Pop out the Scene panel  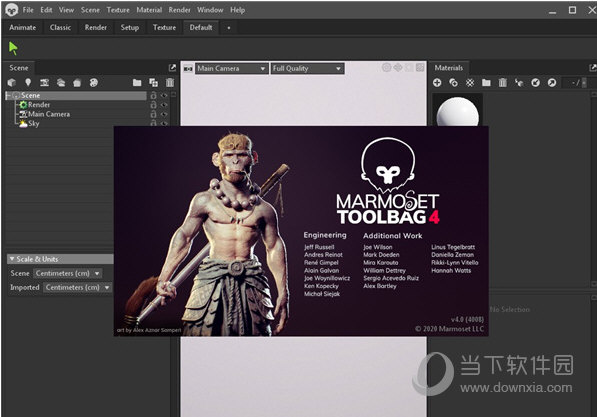[x=172, y=67]
